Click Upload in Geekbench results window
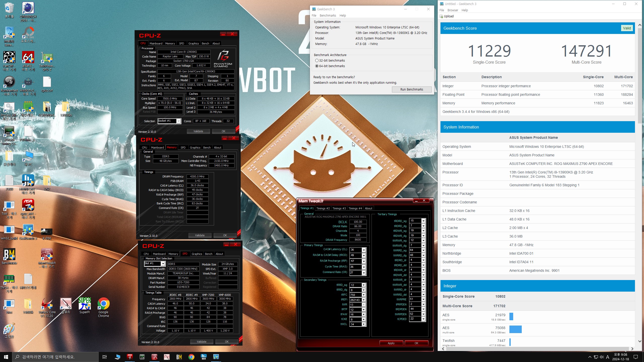 tap(447, 16)
